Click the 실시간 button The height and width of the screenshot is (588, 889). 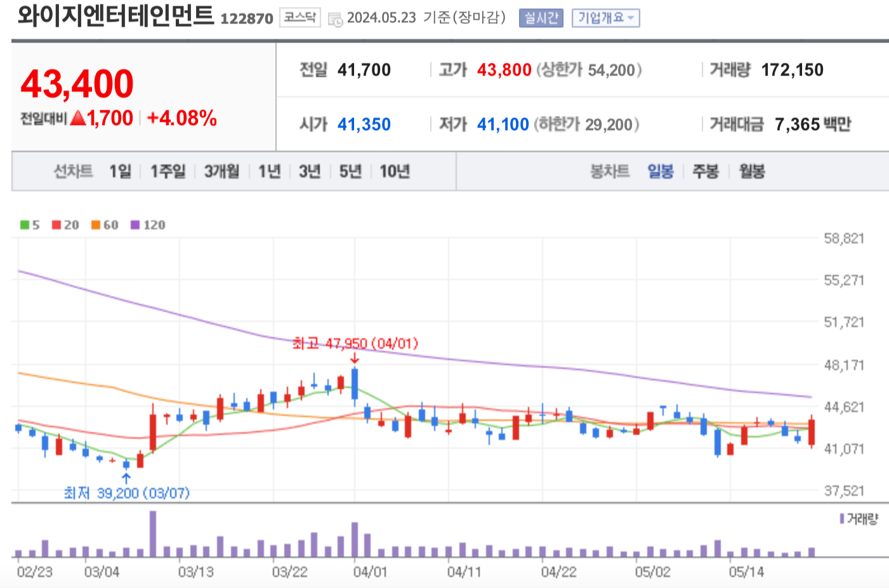541,18
